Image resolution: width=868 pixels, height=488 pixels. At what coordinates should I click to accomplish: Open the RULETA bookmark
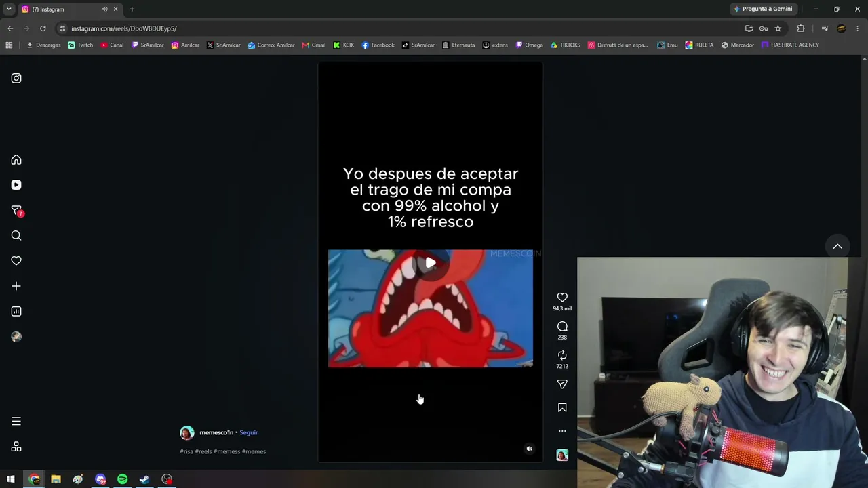tap(699, 45)
